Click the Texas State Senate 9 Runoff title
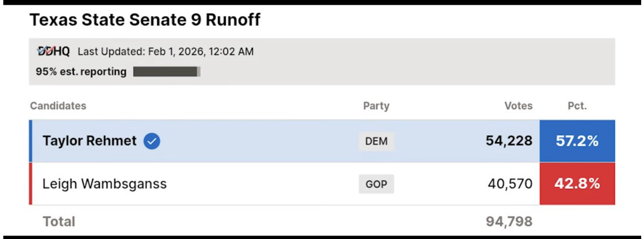Image resolution: width=644 pixels, height=239 pixels. 145,20
